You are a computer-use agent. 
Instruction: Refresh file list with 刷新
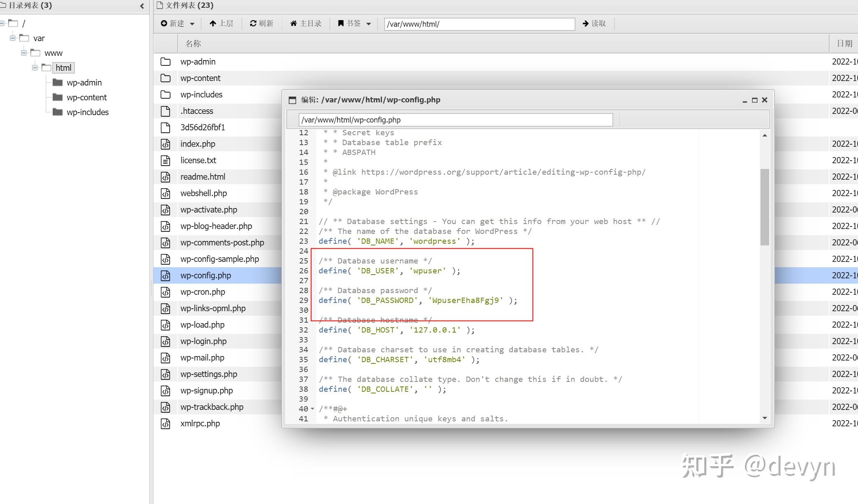coord(262,23)
